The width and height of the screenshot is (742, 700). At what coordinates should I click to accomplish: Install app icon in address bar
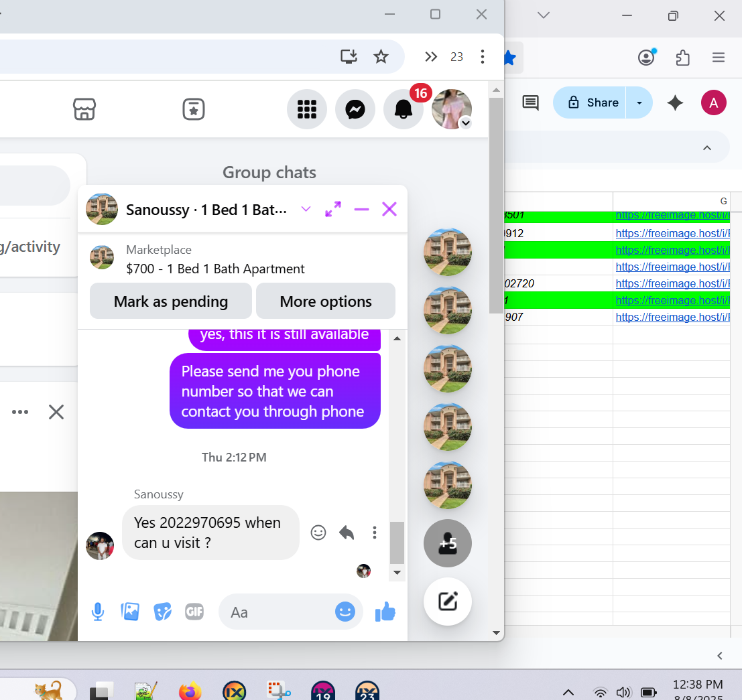(x=349, y=57)
